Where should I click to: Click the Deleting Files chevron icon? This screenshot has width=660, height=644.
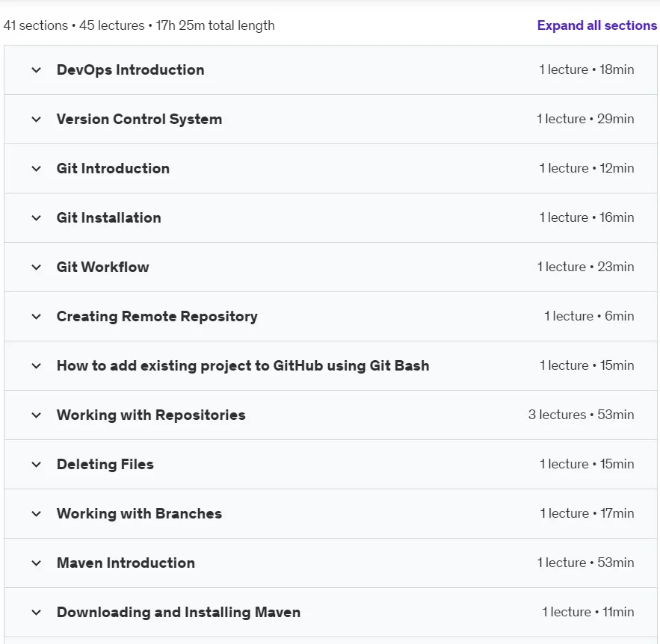(37, 465)
